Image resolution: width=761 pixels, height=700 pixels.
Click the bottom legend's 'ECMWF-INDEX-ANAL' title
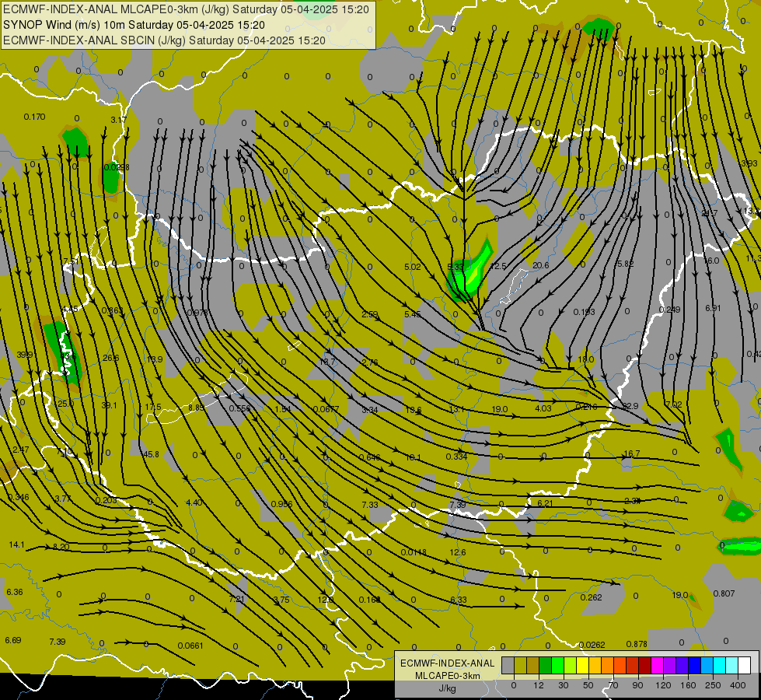pos(448,663)
